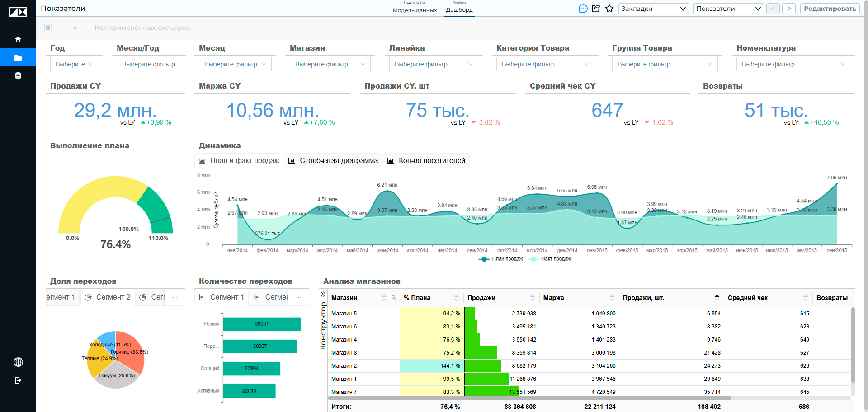Open the home page from sidebar
Image resolution: width=868 pixels, height=412 pixels.
coord(18,40)
